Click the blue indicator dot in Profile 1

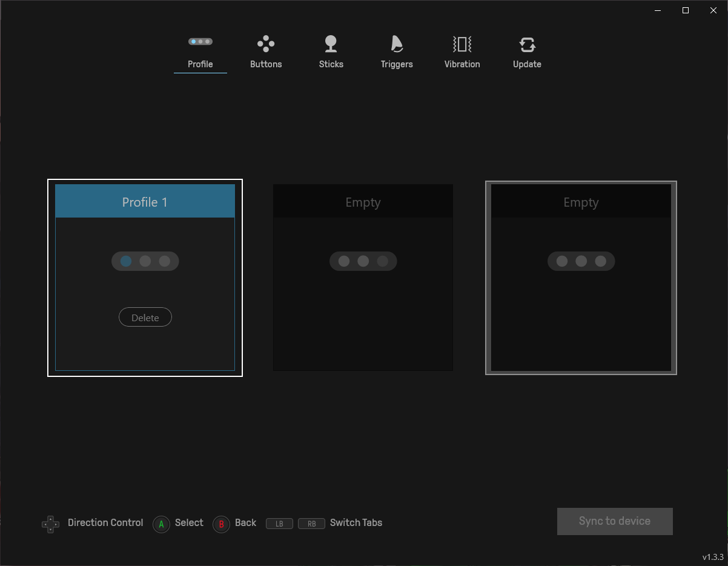point(126,261)
